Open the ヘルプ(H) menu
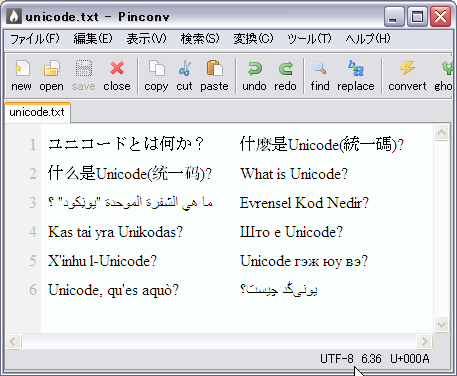 pos(368,39)
